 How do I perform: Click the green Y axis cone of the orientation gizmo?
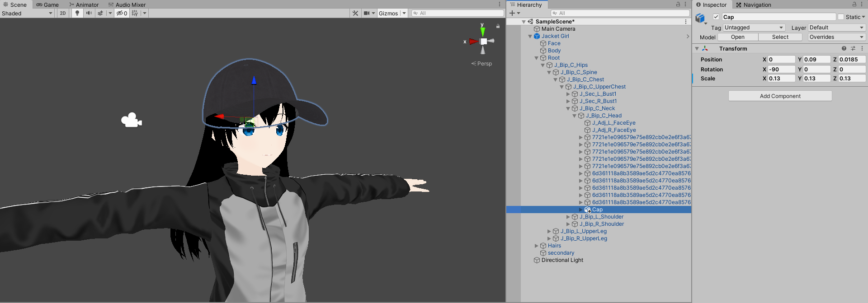[x=483, y=31]
